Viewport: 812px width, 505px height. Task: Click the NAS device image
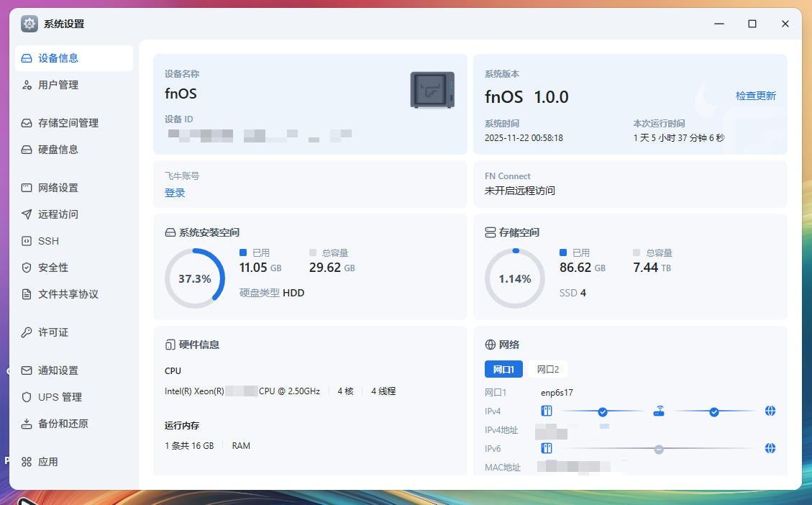432,90
